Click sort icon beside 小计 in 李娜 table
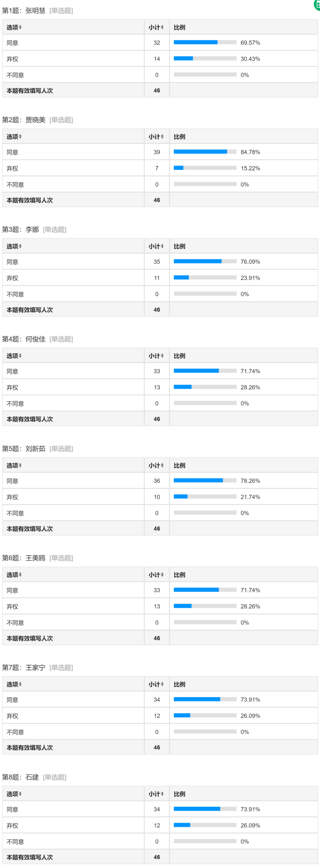This screenshot has height=868, width=320. click(162, 246)
